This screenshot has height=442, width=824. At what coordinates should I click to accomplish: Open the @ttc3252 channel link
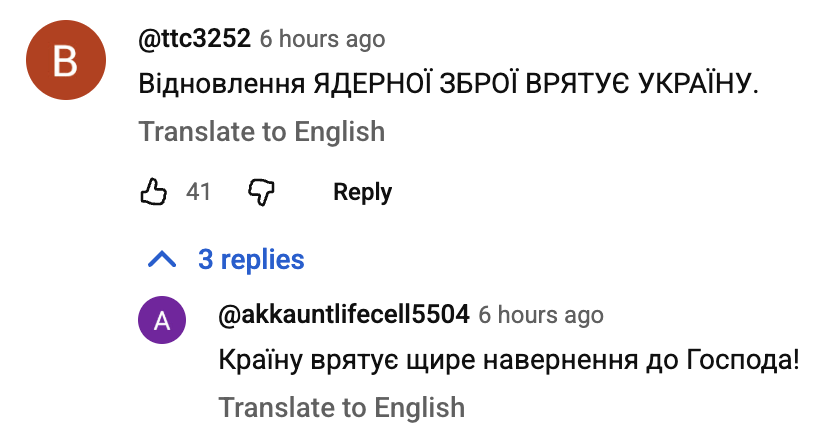(194, 39)
